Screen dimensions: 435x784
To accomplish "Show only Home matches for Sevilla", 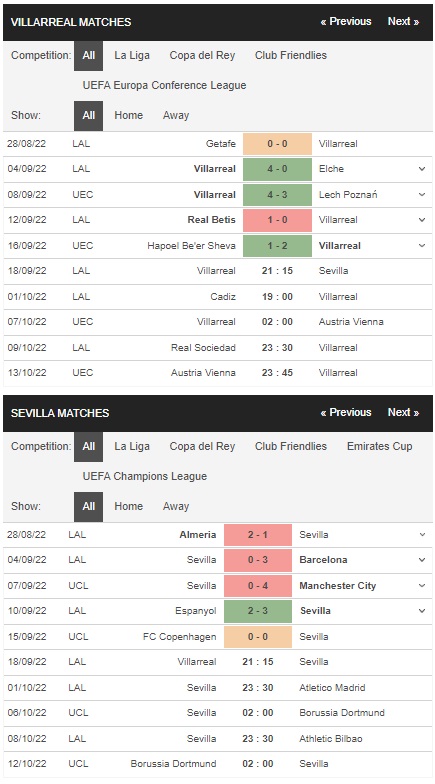I will point(128,506).
